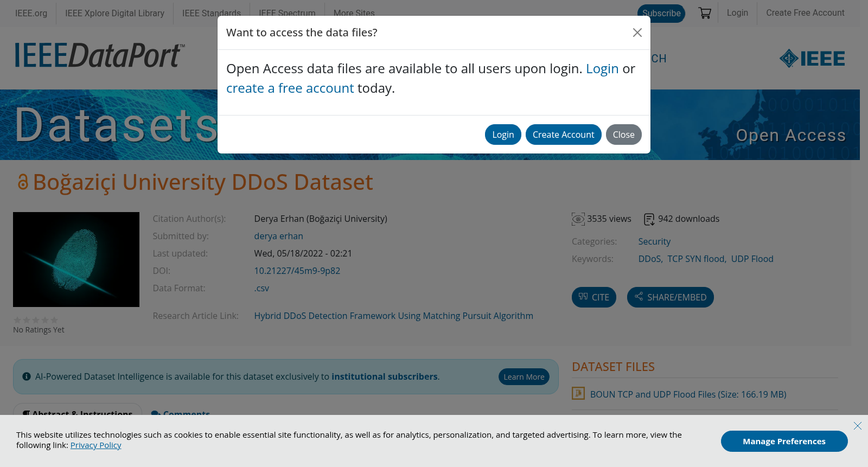The image size is (868, 467).
Task: Click the Create Account button in dialog
Action: [x=564, y=135]
